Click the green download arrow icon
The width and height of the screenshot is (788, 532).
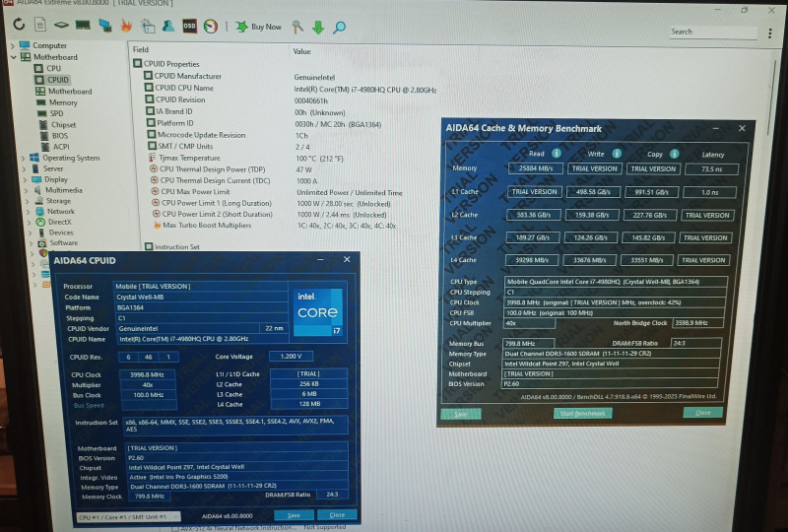click(318, 28)
